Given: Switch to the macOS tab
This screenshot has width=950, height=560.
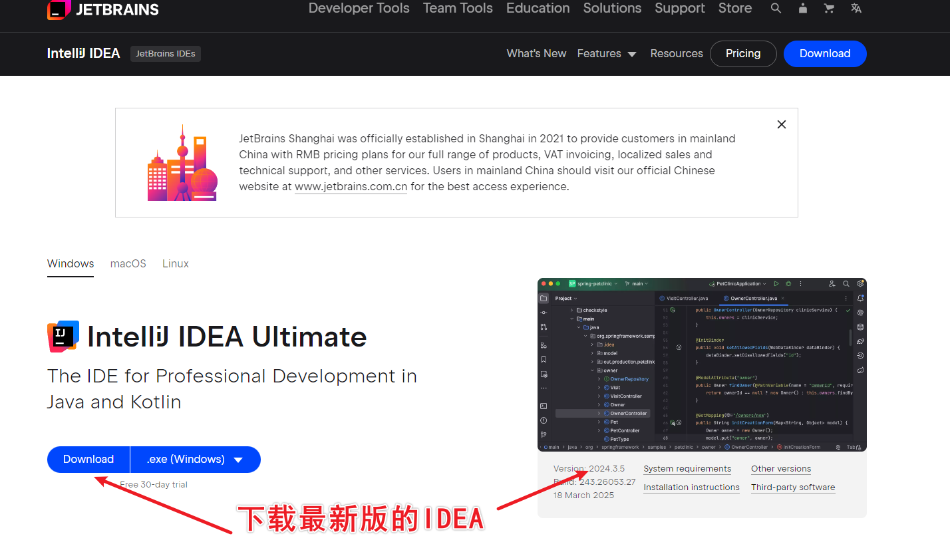Looking at the screenshot, I should click(128, 264).
